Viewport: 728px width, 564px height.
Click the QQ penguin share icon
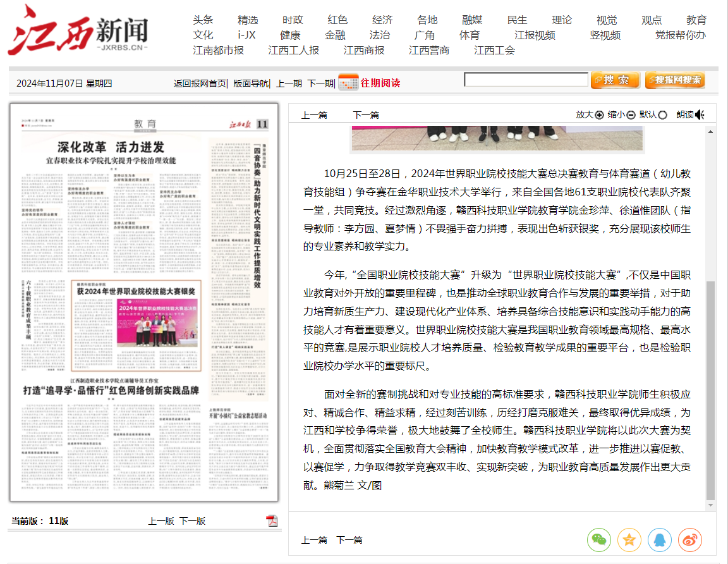[x=659, y=539]
